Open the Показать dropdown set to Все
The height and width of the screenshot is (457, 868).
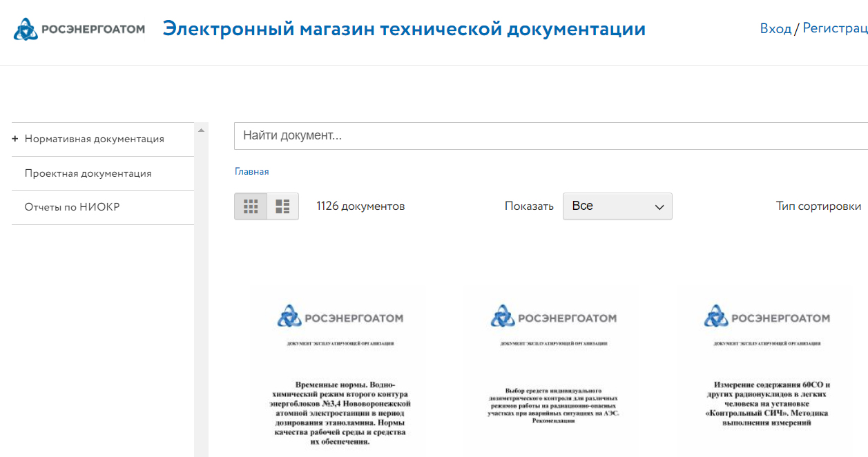(617, 206)
